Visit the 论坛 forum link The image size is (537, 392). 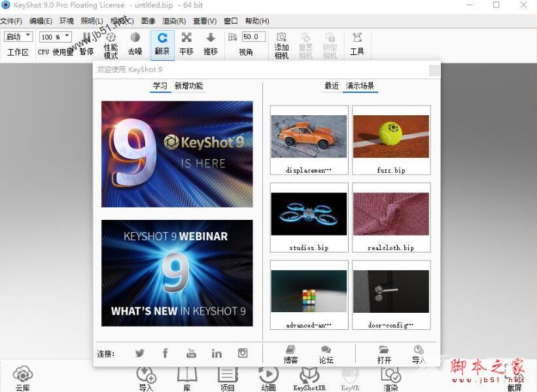coord(325,353)
